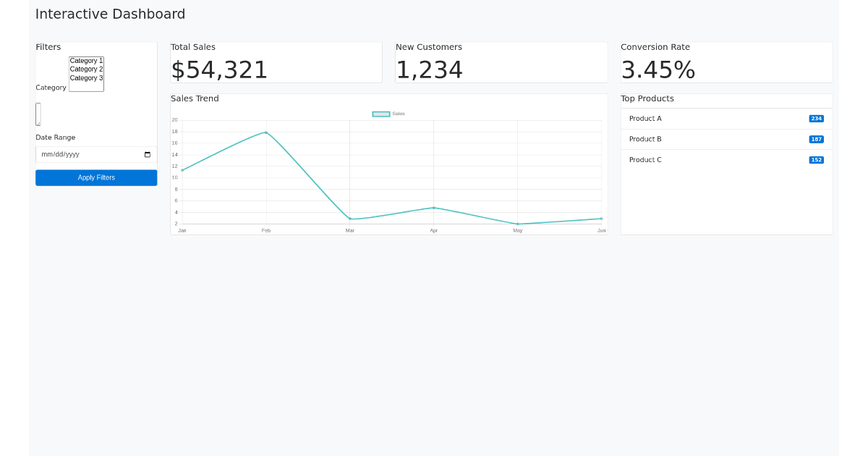
Task: Select the Sales Trend panel header
Action: click(x=195, y=98)
